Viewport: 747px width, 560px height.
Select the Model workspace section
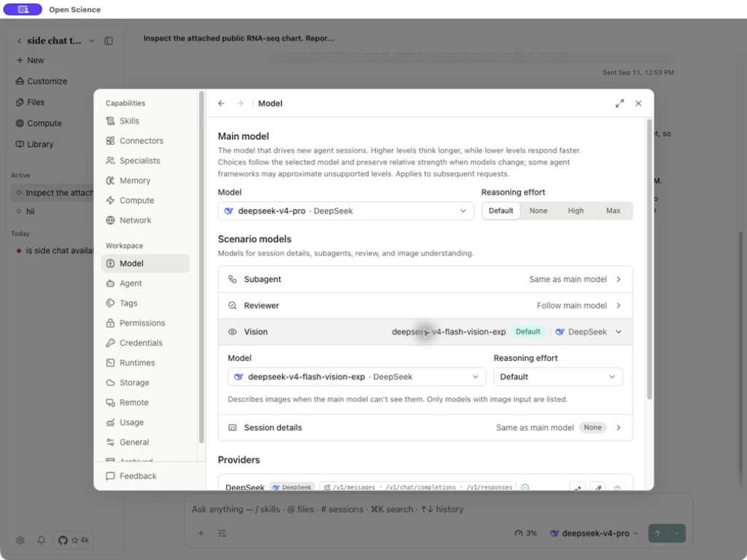[x=145, y=263]
